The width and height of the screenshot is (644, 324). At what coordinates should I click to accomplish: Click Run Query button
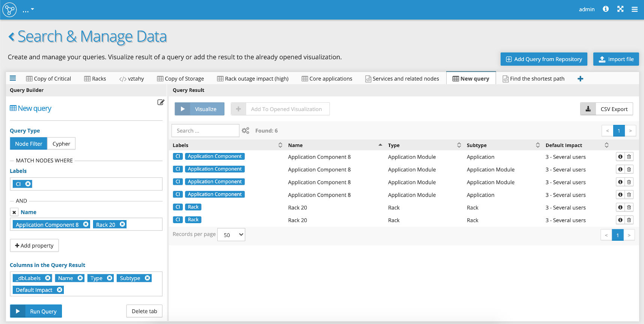tap(36, 311)
